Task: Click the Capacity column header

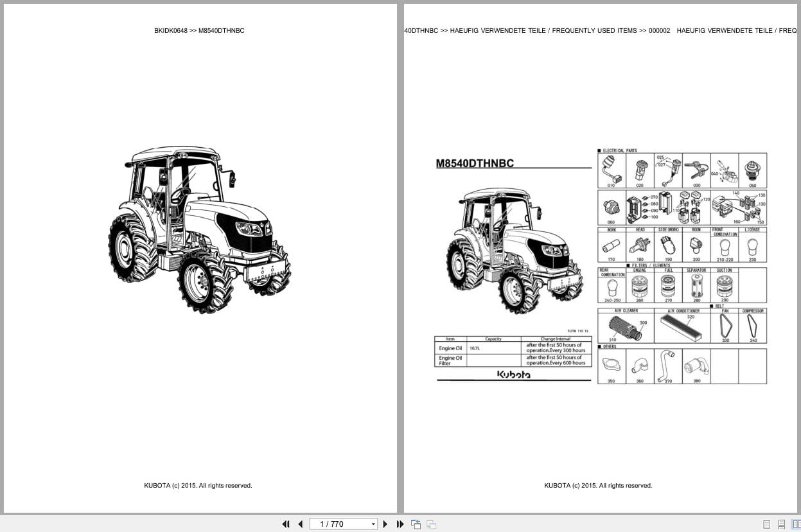Action: (493, 339)
